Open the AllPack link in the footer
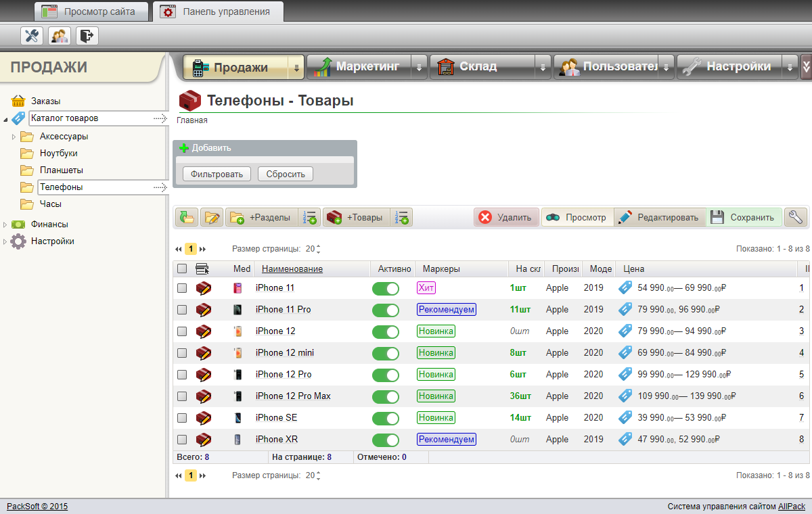812x514 pixels. (791, 505)
